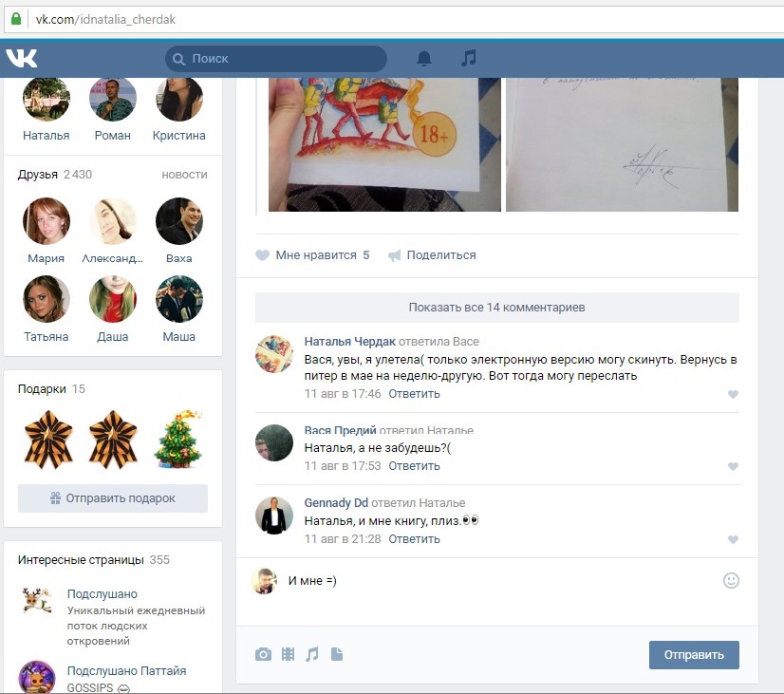The image size is (784, 694).
Task: Attach a video with film icon
Action: pos(288,654)
